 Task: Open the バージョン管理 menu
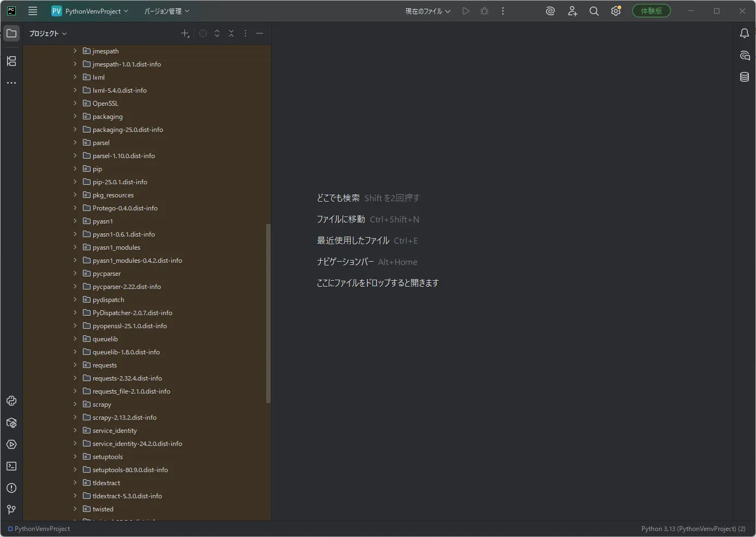coord(167,11)
